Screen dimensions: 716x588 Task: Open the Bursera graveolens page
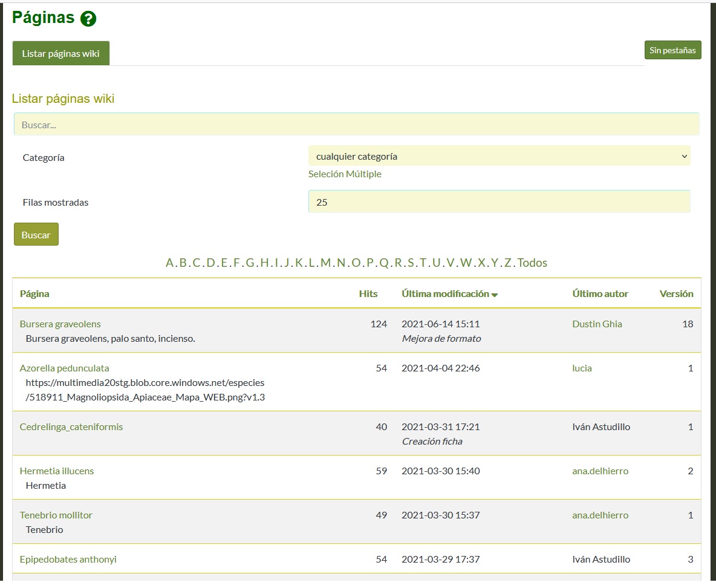(60, 324)
